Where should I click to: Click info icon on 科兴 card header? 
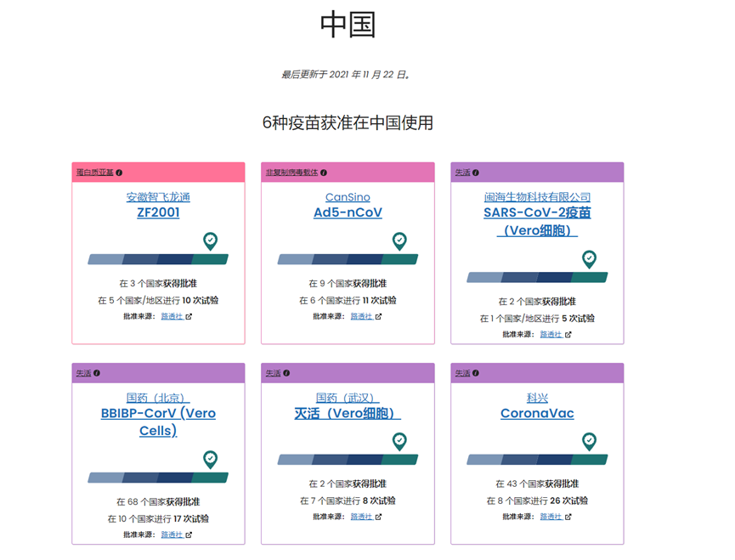click(x=475, y=373)
